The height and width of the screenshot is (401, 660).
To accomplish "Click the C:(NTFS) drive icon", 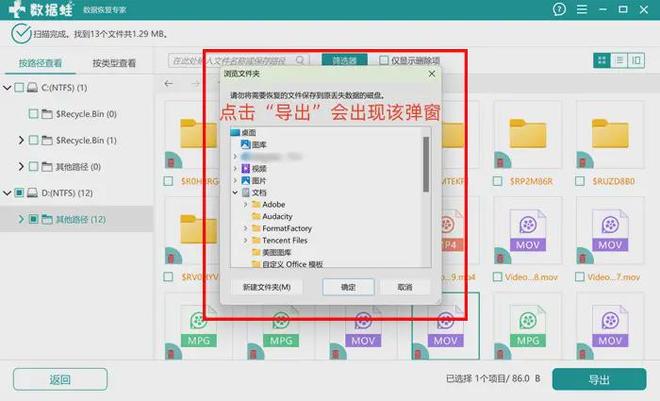I will click(x=32, y=88).
